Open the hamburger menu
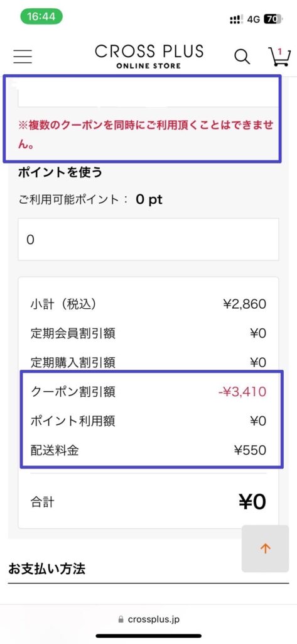297x644 pixels. 23,57
